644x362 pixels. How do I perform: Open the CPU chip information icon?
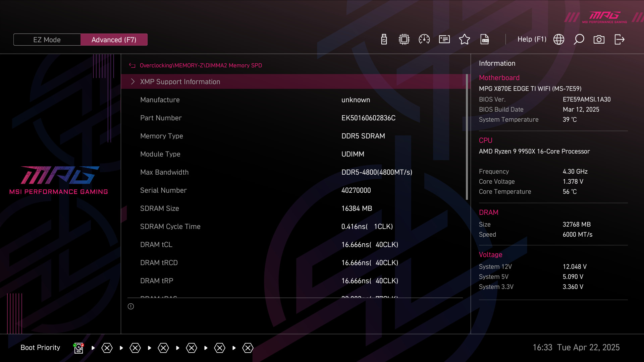tap(404, 40)
